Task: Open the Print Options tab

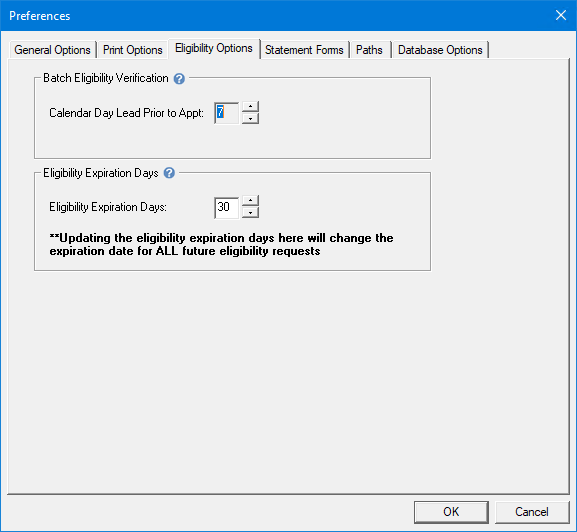Action: [133, 50]
